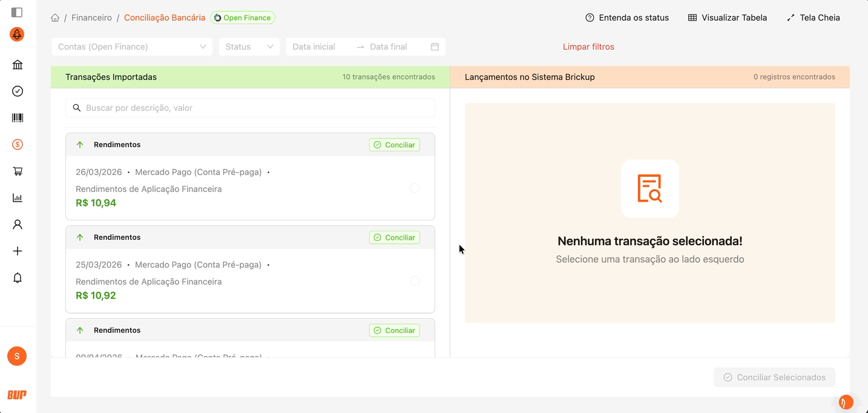Go to Financeiro in the breadcrumb

click(91, 18)
